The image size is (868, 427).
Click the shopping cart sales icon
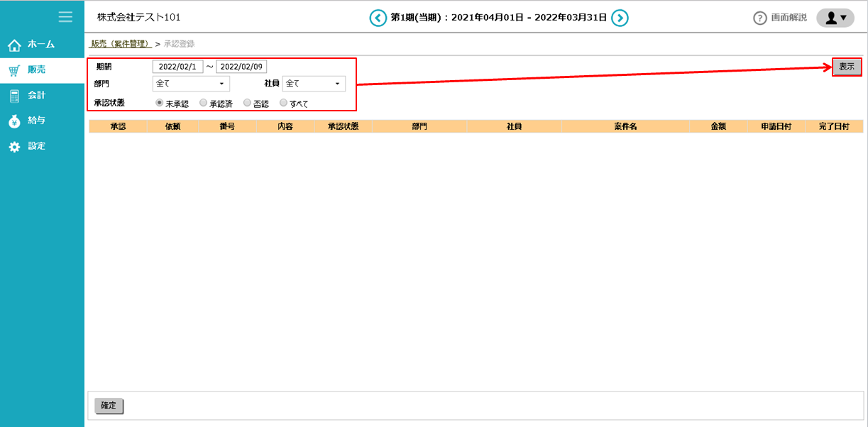pyautogui.click(x=14, y=70)
